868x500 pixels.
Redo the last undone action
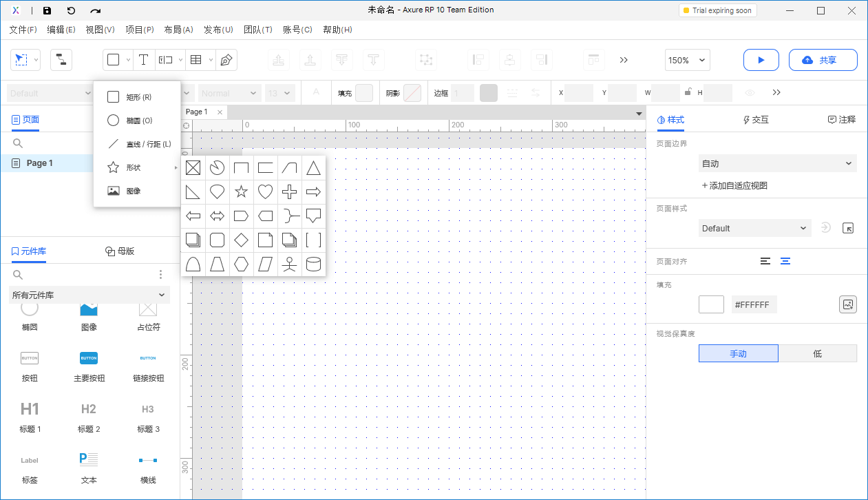(95, 10)
